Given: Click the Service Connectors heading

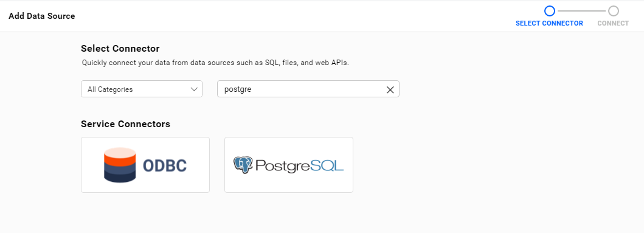Looking at the screenshot, I should click(x=126, y=124).
